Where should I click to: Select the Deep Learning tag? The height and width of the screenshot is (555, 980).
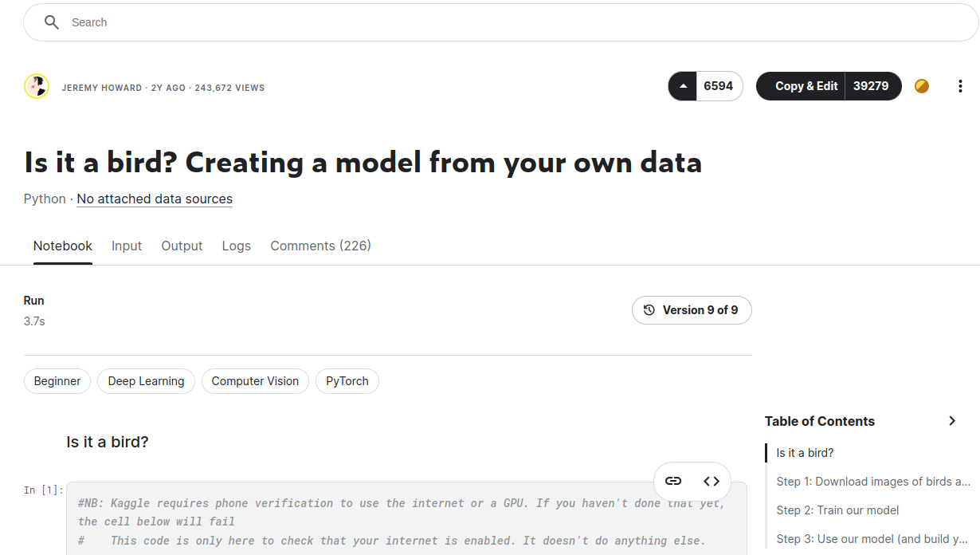pyautogui.click(x=146, y=381)
